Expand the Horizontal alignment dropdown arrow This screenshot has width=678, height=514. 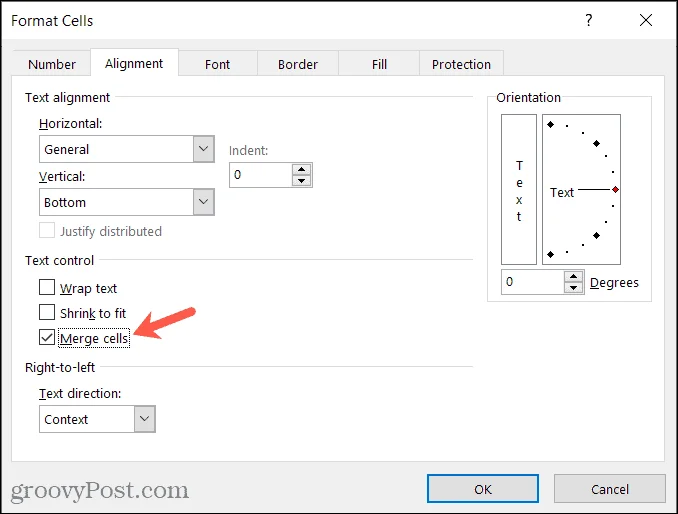pyautogui.click(x=204, y=149)
